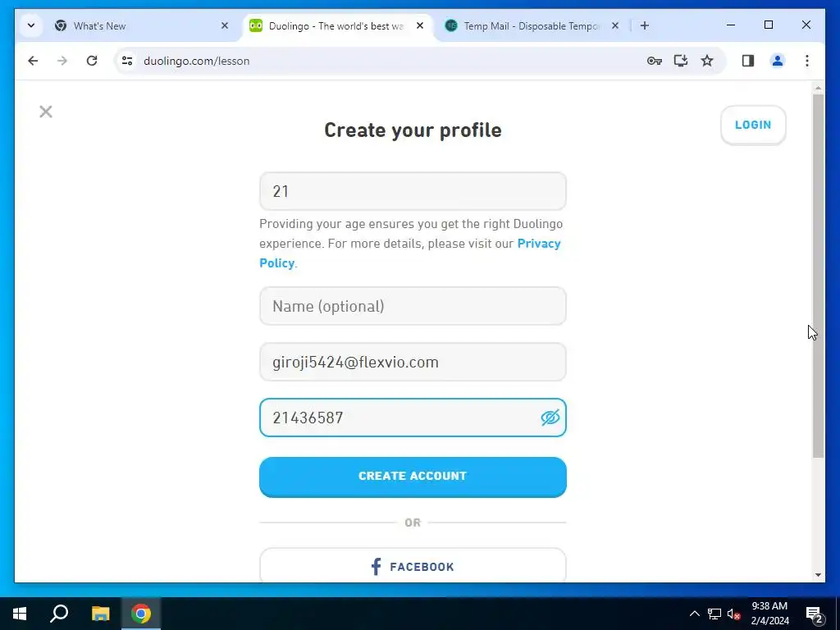Click the LOGIN button
The height and width of the screenshot is (630, 840).
tap(753, 125)
